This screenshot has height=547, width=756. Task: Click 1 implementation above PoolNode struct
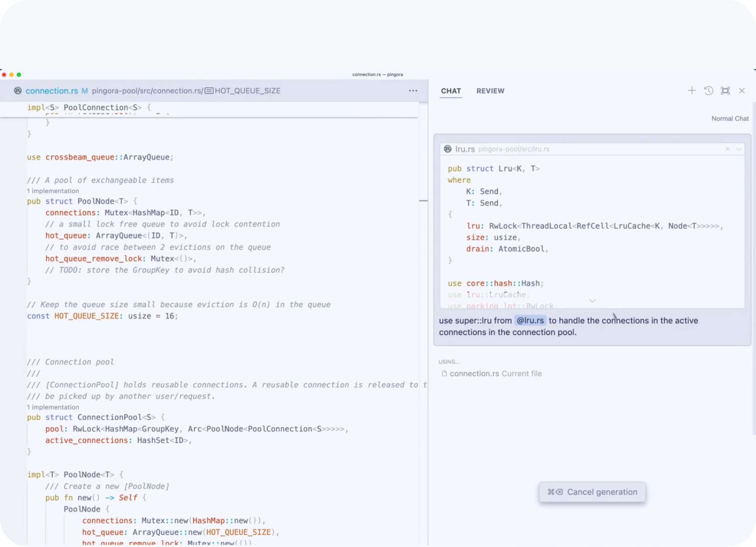[x=53, y=191]
